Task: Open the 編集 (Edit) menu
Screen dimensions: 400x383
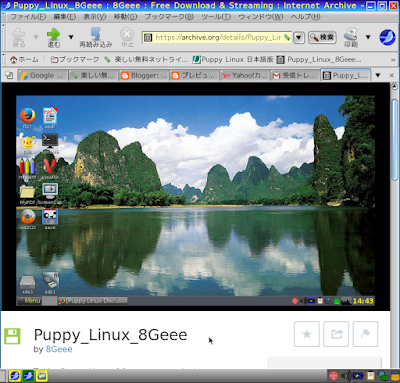Action: (x=65, y=16)
